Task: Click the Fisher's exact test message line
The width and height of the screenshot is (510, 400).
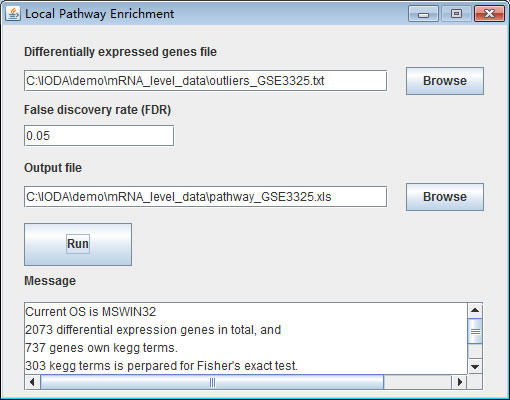Action: pos(161,366)
